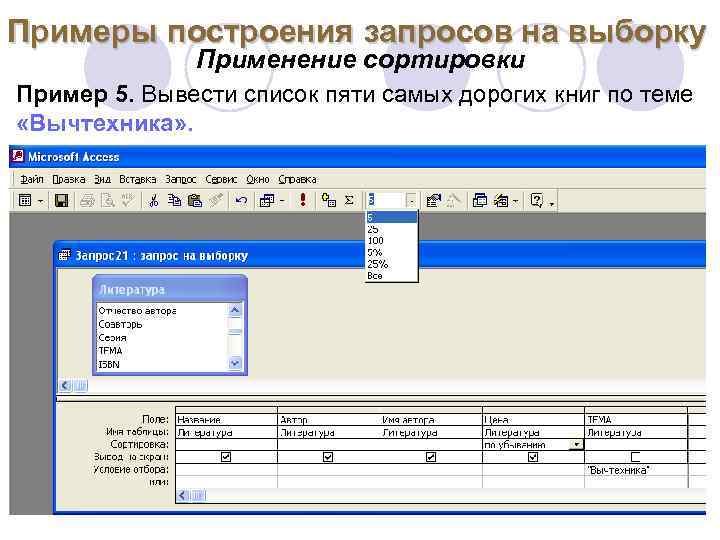This screenshot has width=720, height=540.
Task: Open the toolbar options arrow next to Help
Action: [552, 203]
